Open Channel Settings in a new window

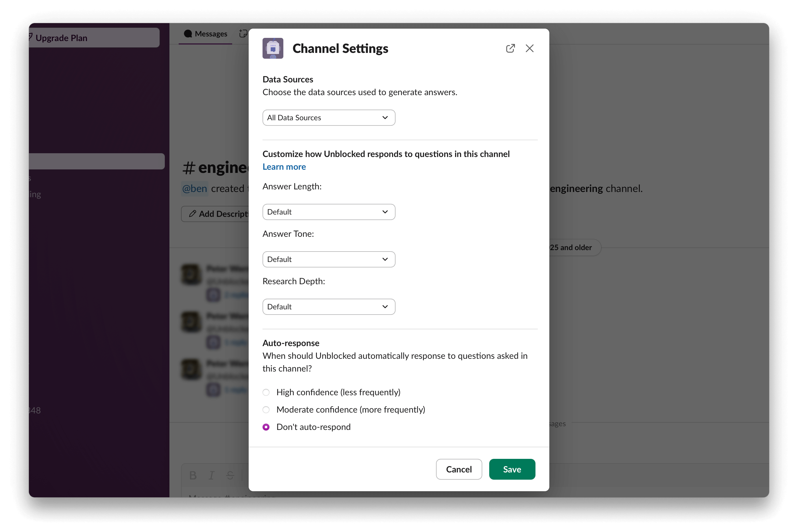point(510,49)
